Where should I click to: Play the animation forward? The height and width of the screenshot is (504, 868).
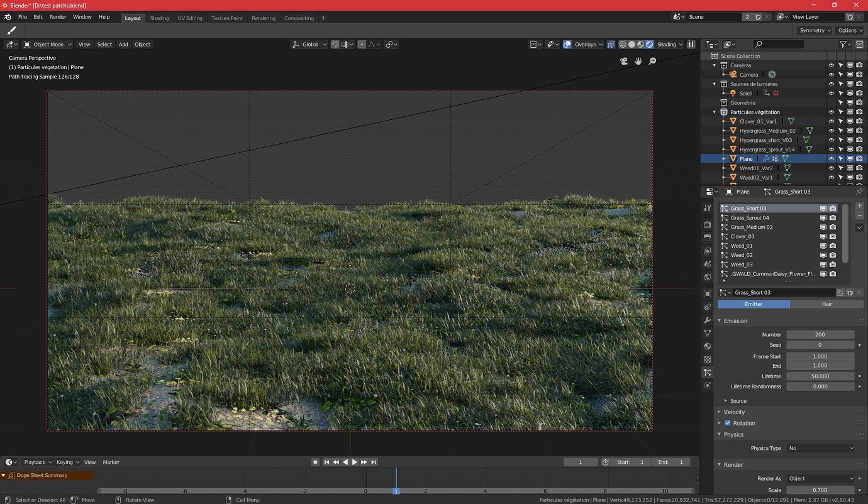(x=355, y=462)
